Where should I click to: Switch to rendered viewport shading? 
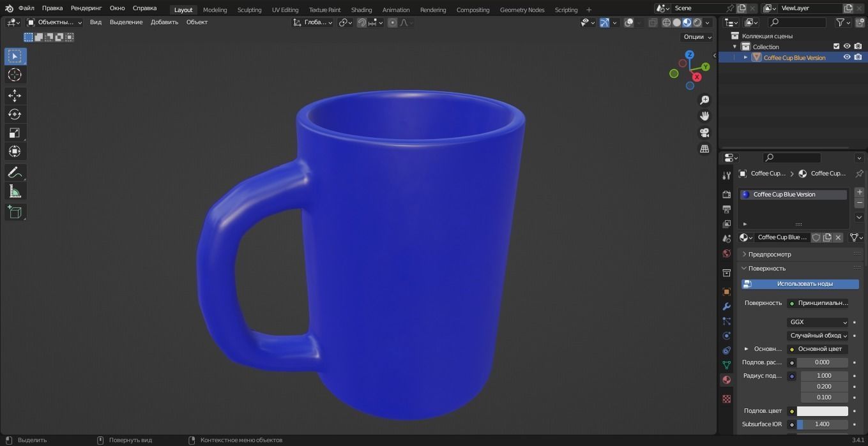click(697, 22)
